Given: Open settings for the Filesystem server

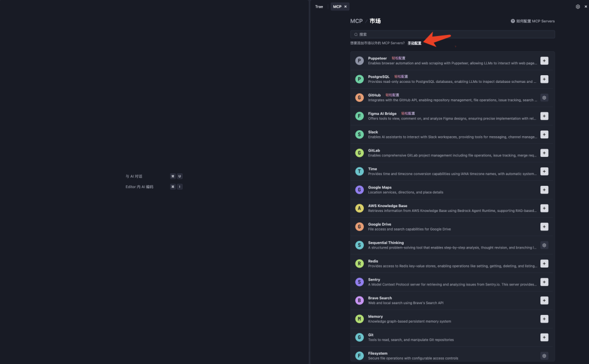Looking at the screenshot, I should coord(544,355).
